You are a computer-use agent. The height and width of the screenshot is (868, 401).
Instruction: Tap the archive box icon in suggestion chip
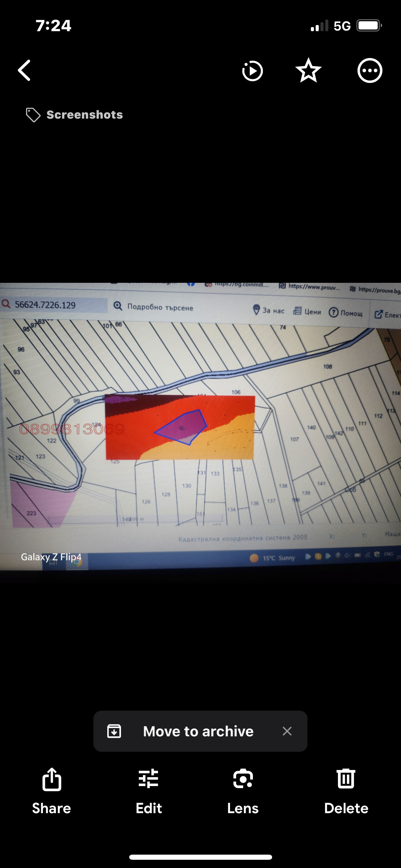click(114, 731)
